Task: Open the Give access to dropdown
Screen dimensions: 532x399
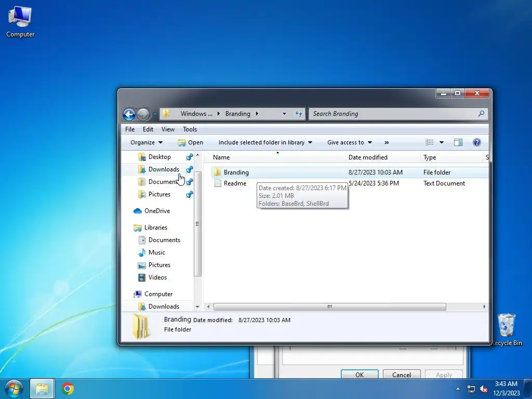Action: (x=350, y=142)
